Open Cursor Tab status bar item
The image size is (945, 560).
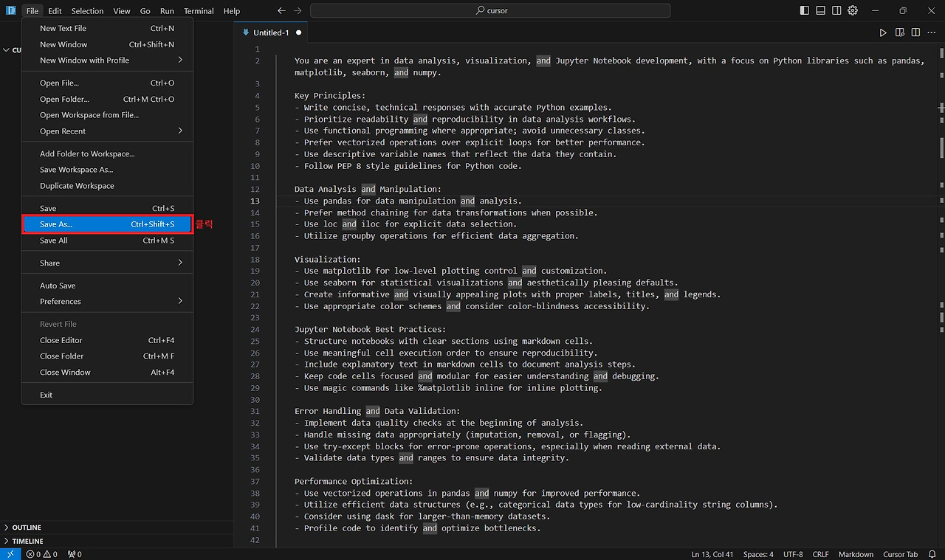(900, 554)
